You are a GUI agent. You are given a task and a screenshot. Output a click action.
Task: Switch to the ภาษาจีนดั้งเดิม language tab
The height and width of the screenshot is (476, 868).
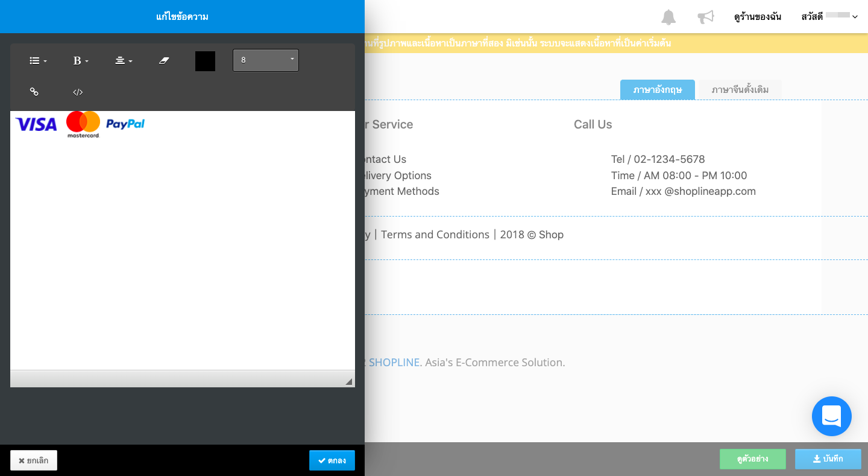tap(740, 90)
